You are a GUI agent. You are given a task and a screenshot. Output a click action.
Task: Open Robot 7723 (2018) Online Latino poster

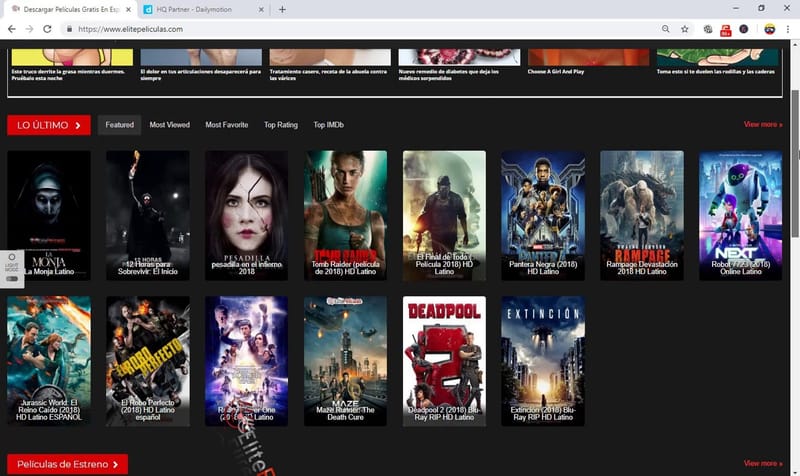coord(740,215)
